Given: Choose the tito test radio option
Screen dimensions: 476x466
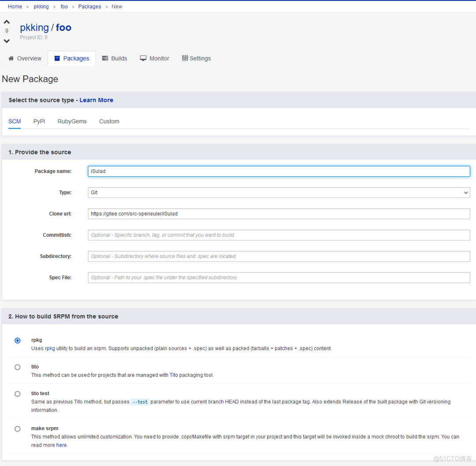Looking at the screenshot, I should click(x=18, y=394).
